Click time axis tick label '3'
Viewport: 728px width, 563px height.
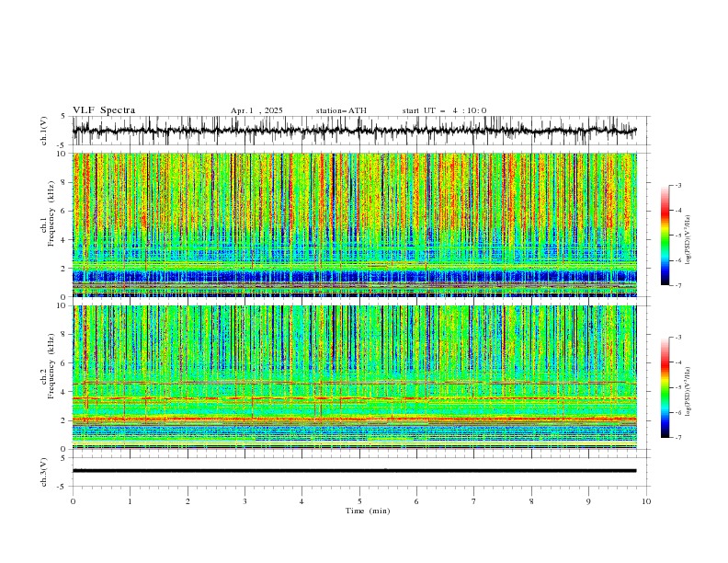coord(245,501)
